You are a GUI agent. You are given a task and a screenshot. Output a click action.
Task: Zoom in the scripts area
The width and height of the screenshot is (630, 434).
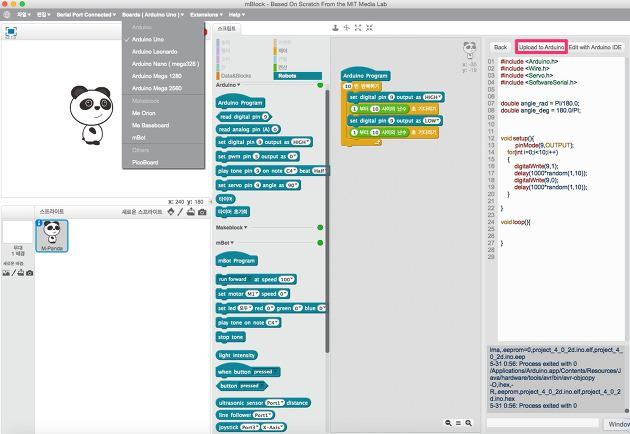pos(468,423)
